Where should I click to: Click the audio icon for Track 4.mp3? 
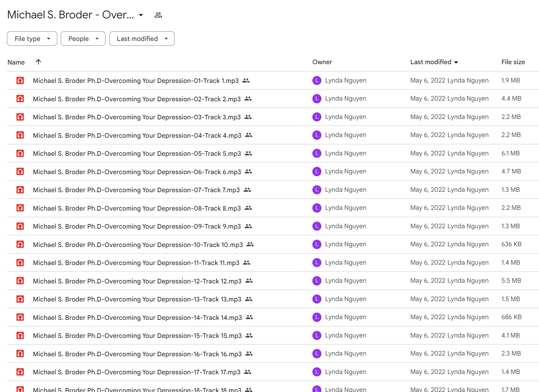pos(20,135)
